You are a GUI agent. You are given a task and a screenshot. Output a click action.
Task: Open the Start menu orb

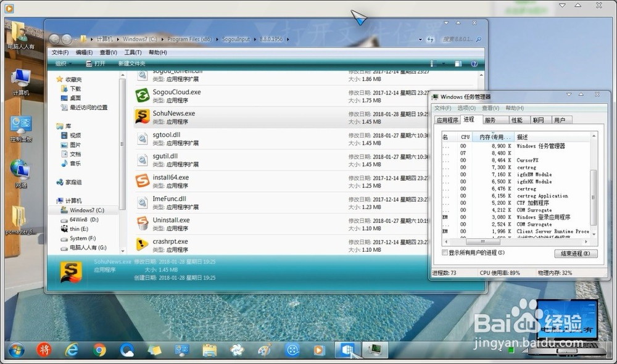pyautogui.click(x=16, y=350)
